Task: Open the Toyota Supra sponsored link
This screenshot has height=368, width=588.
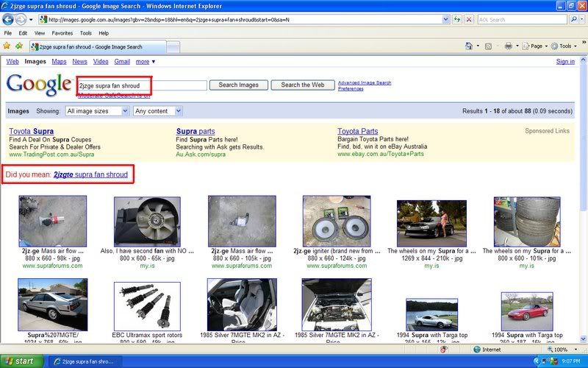Action: tap(31, 132)
